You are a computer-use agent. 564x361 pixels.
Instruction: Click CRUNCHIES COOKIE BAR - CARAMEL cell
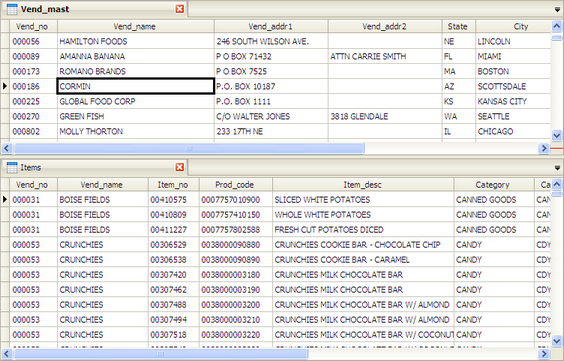tap(363, 260)
